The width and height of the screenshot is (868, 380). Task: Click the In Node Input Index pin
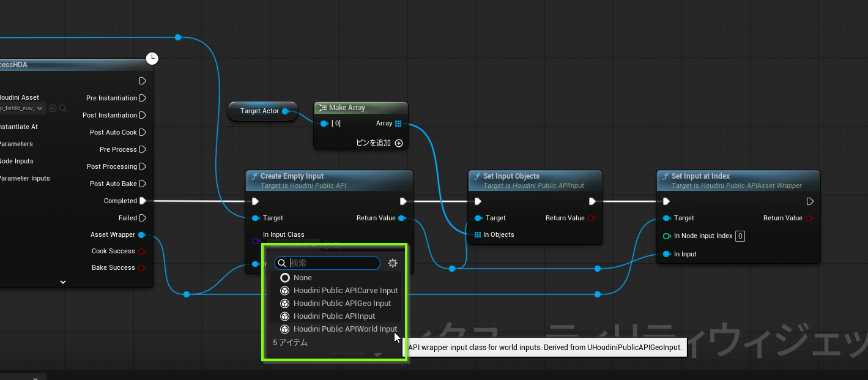(x=666, y=236)
